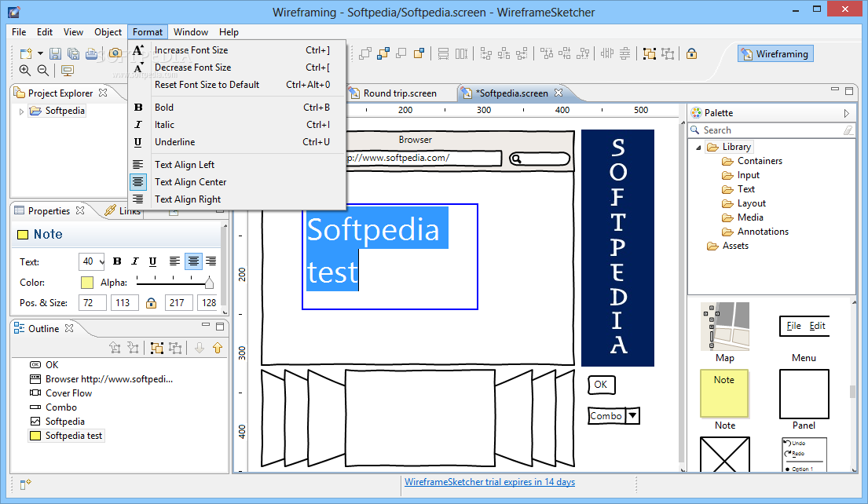Open the Combo dropdown arrow on canvas

tap(632, 416)
